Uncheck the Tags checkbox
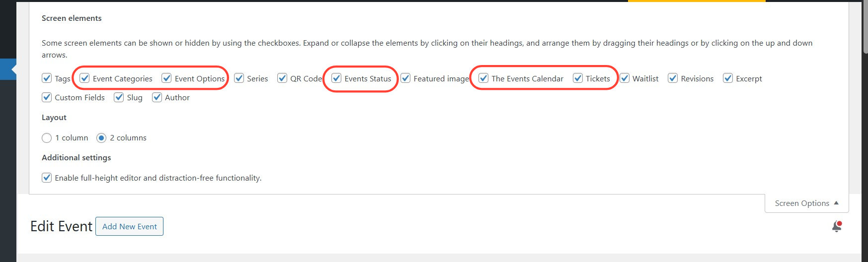868x262 pixels. pos(47,78)
